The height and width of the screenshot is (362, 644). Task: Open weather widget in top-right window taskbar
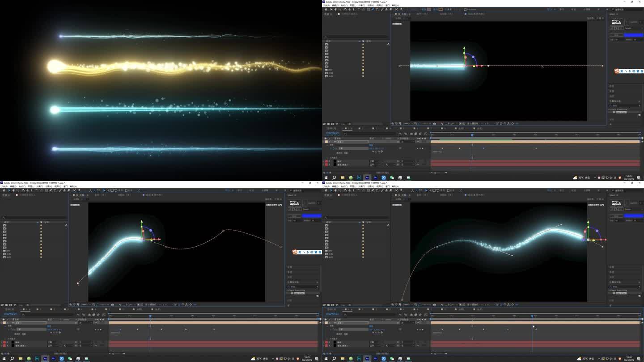tap(581, 177)
